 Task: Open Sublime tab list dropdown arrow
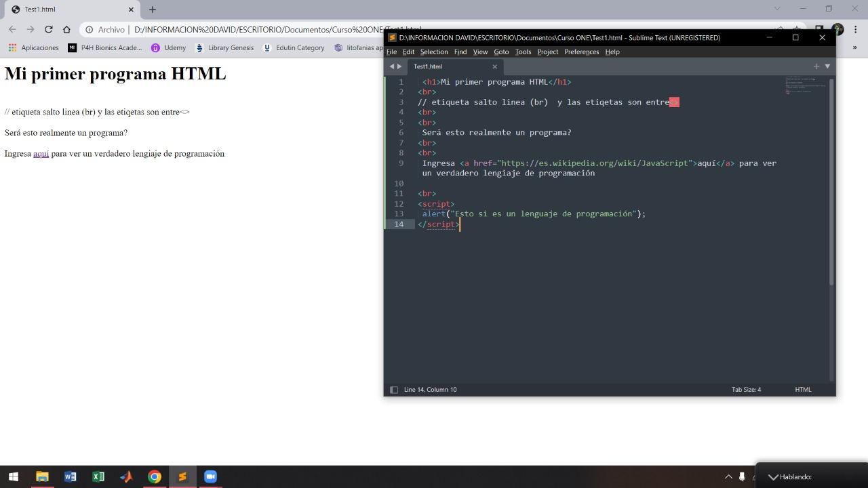827,66
